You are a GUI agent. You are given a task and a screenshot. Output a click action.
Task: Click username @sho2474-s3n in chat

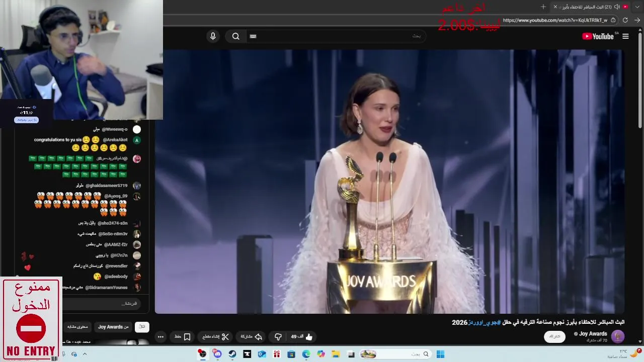[x=113, y=223]
